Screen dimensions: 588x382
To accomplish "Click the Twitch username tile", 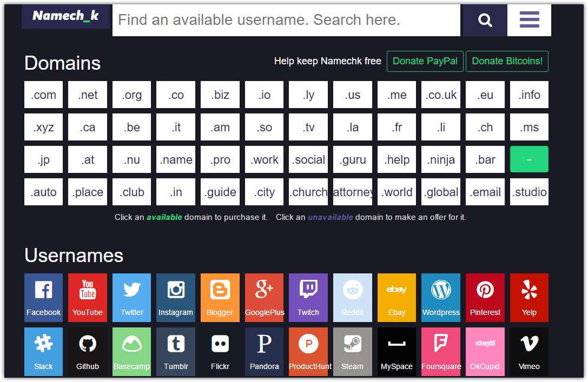I will click(308, 298).
